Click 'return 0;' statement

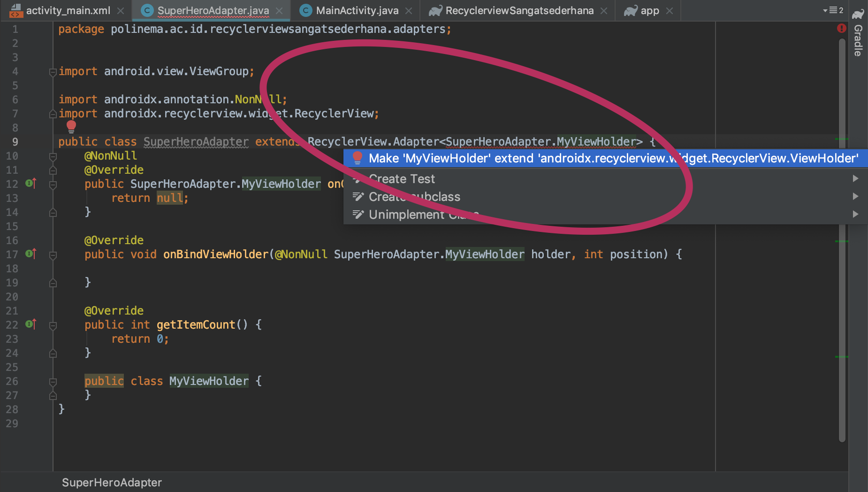(x=140, y=339)
